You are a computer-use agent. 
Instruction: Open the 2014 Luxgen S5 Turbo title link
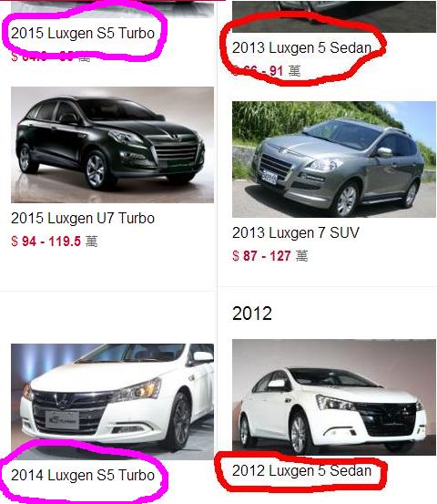click(x=83, y=475)
